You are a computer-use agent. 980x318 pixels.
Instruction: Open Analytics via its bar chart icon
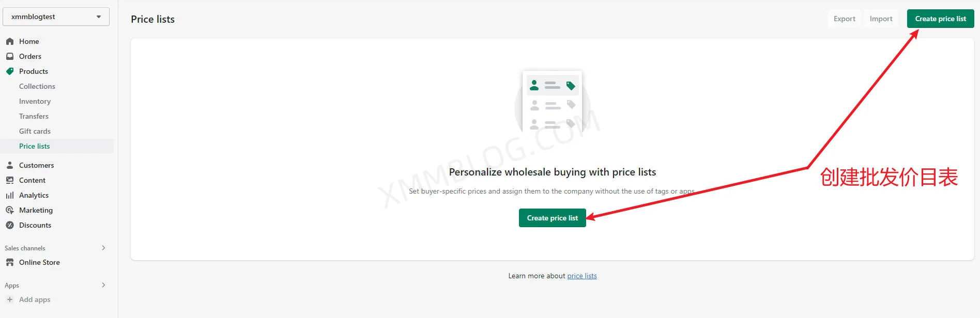pyautogui.click(x=10, y=195)
